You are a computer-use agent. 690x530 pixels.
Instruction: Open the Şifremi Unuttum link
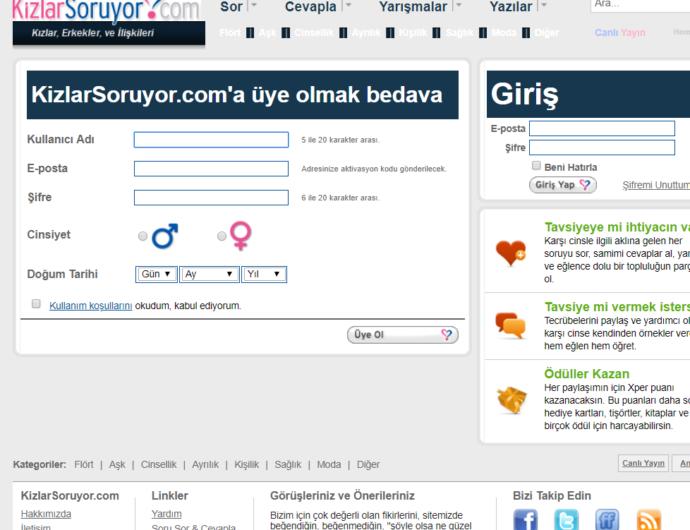[x=656, y=185]
